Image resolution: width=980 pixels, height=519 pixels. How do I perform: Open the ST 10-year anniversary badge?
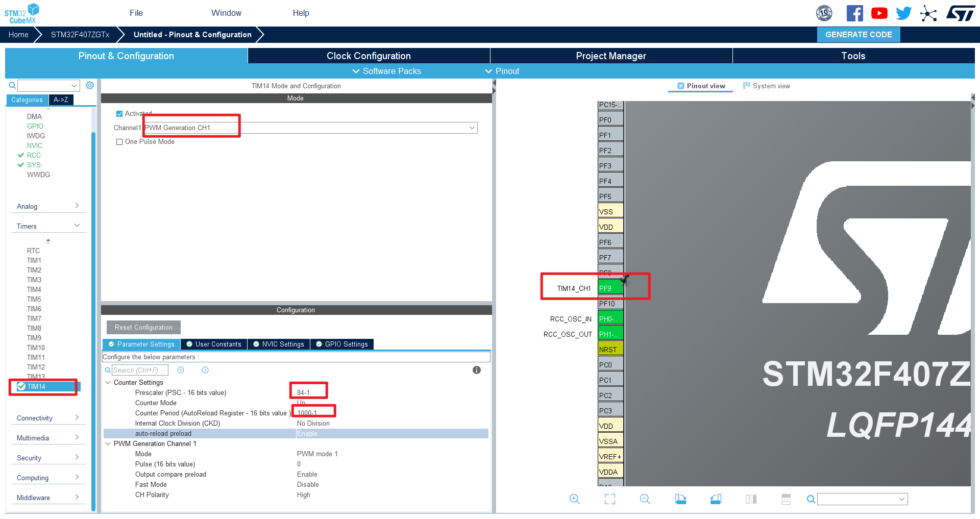[824, 13]
